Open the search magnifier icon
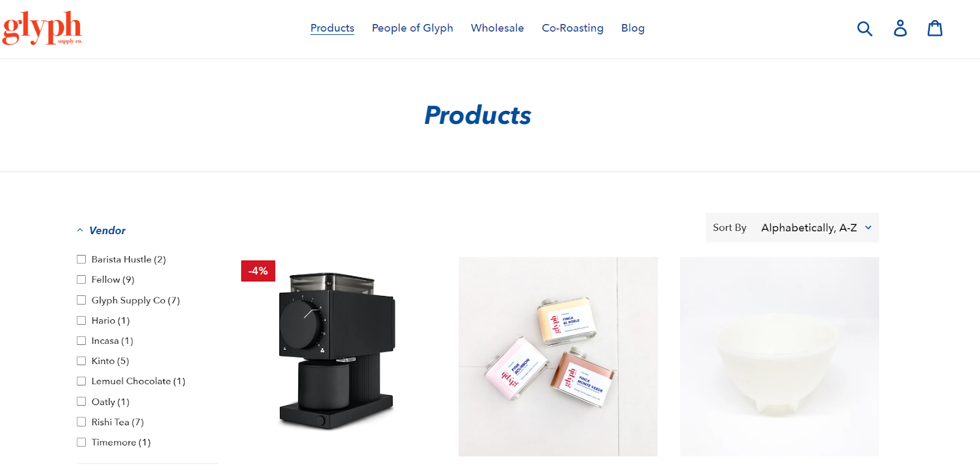Image resolution: width=980 pixels, height=470 pixels. pyautogui.click(x=864, y=28)
